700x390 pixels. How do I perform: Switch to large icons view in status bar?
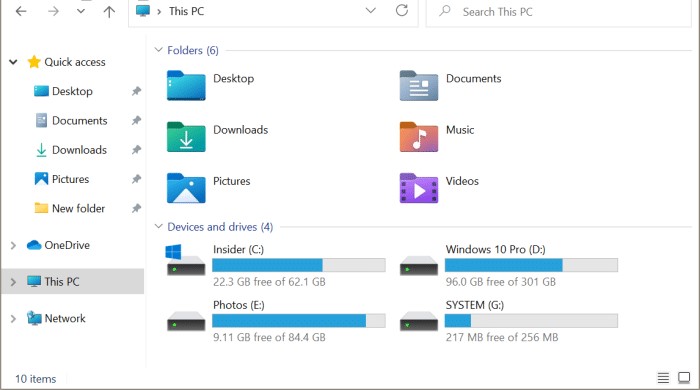pos(683,378)
